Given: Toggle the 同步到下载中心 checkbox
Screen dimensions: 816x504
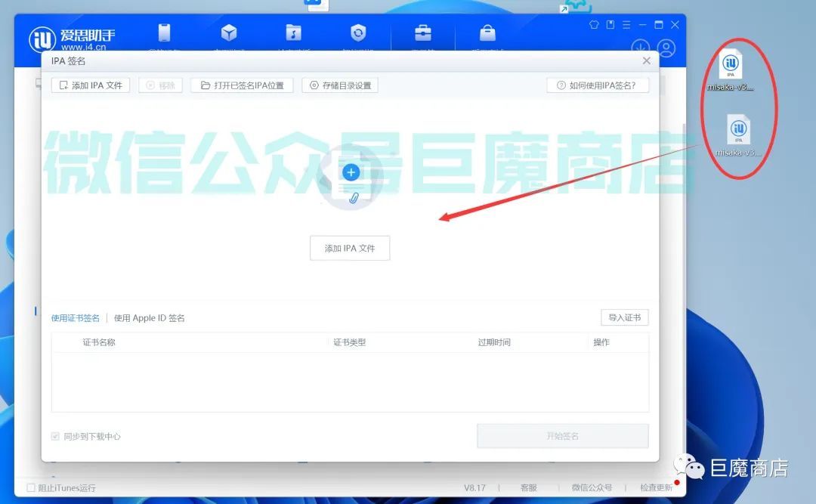Looking at the screenshot, I should [x=55, y=436].
